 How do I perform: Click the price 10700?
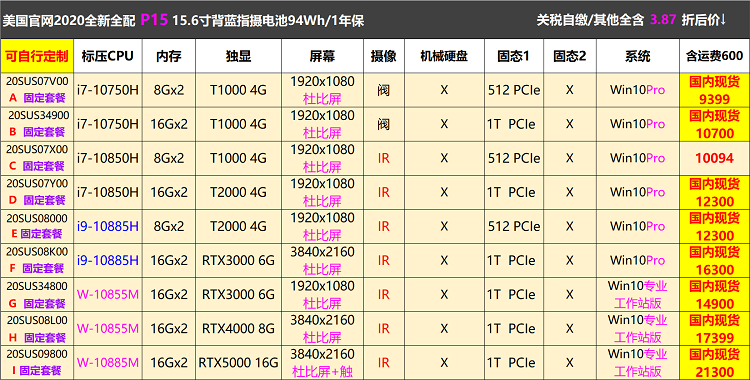tap(715, 133)
